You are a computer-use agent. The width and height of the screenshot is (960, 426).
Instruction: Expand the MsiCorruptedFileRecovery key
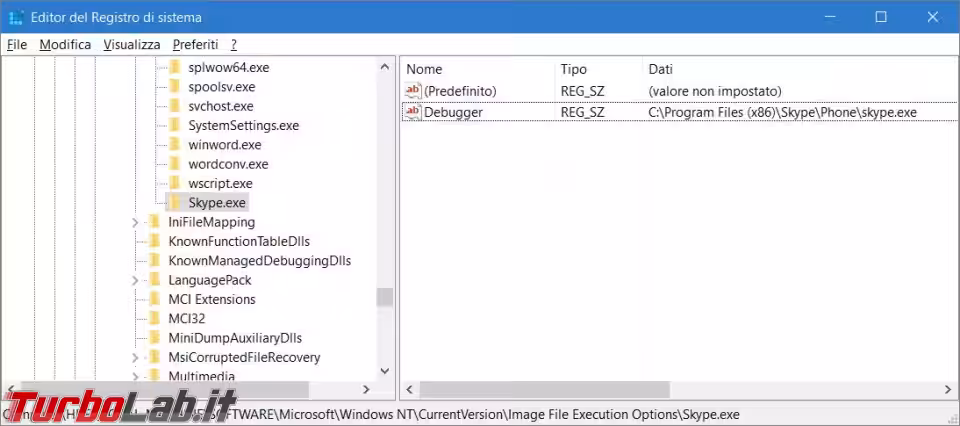pos(135,357)
